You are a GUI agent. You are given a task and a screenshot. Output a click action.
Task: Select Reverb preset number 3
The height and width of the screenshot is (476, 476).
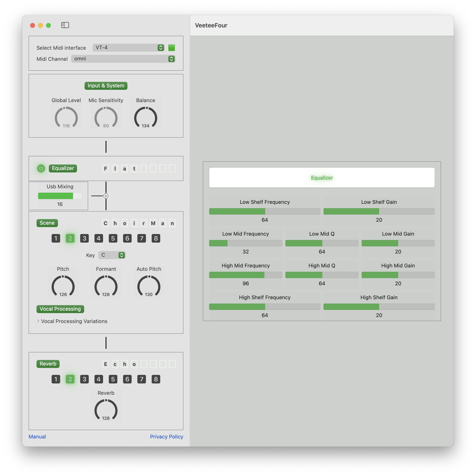point(84,379)
